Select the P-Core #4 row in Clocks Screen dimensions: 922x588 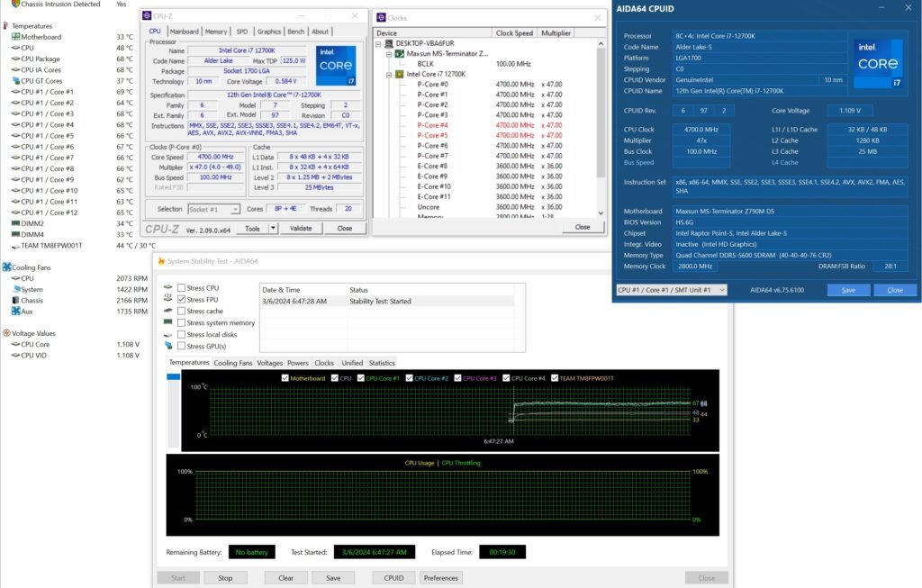[489, 125]
